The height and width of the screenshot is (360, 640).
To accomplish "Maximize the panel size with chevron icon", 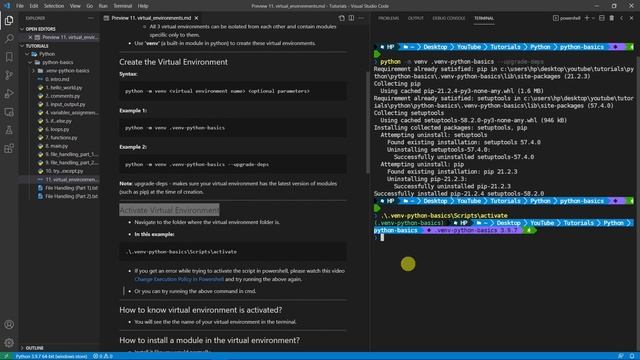I will [622, 18].
